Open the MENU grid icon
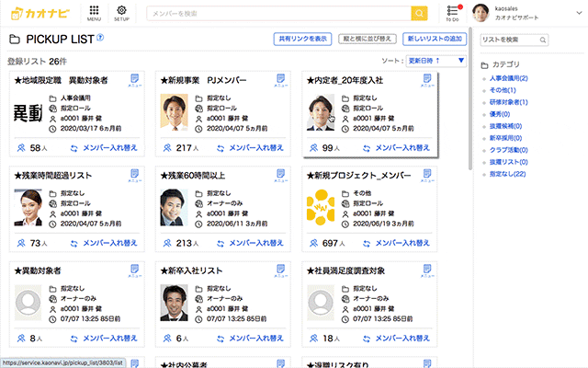 (94, 11)
